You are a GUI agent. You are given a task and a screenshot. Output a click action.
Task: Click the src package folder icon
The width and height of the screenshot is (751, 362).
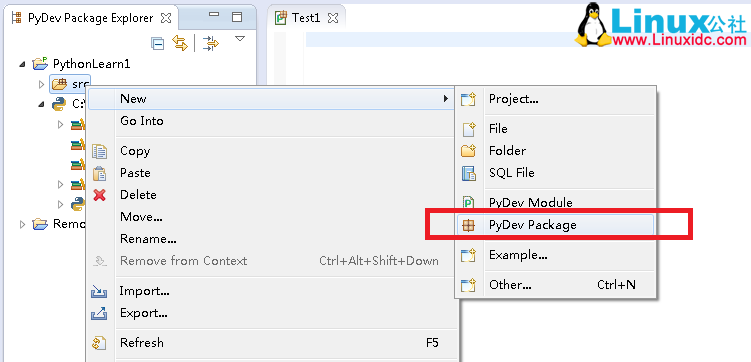(x=59, y=85)
